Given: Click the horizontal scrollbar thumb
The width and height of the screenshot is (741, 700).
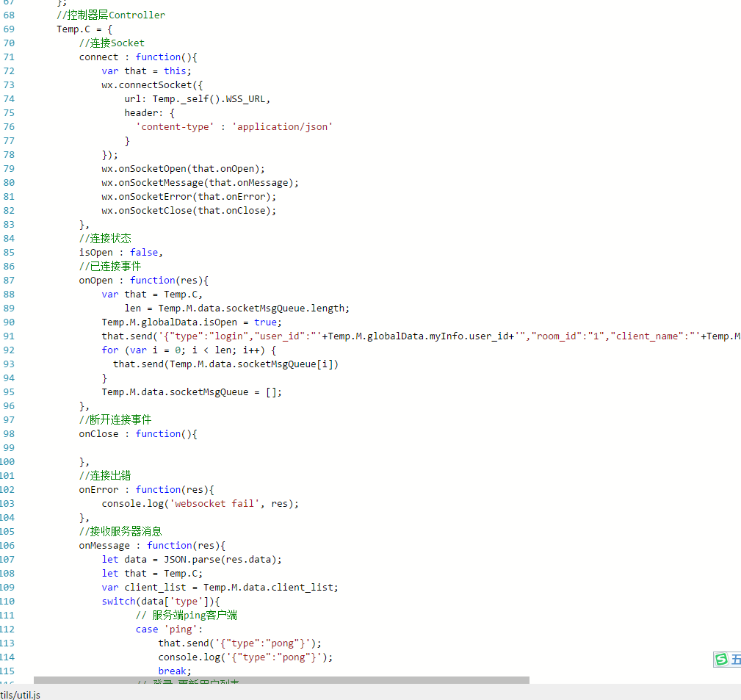Looking at the screenshot, I should pos(281,680).
